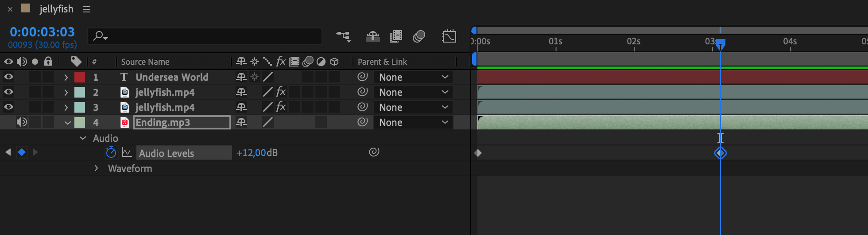Click the current timecode 0:00:03:03
The width and height of the screenshot is (868, 235).
tap(42, 32)
